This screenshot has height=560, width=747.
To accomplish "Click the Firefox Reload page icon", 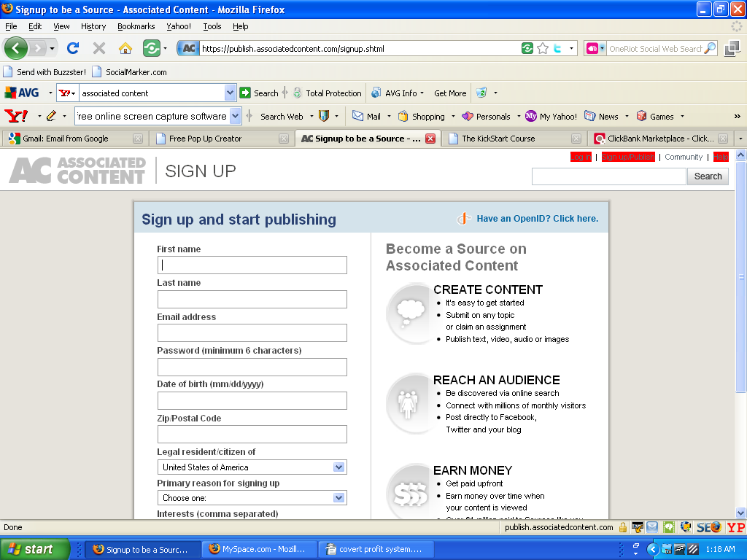I will tap(73, 49).
